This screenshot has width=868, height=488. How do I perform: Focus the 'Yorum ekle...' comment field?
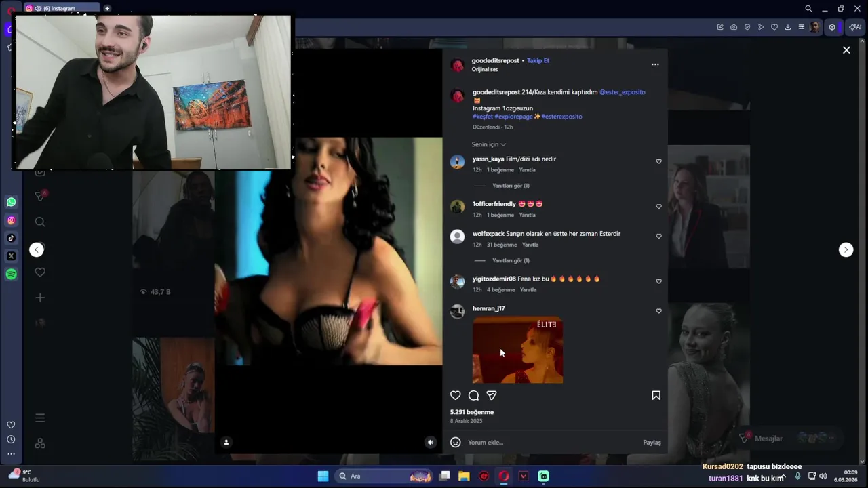tap(553, 442)
